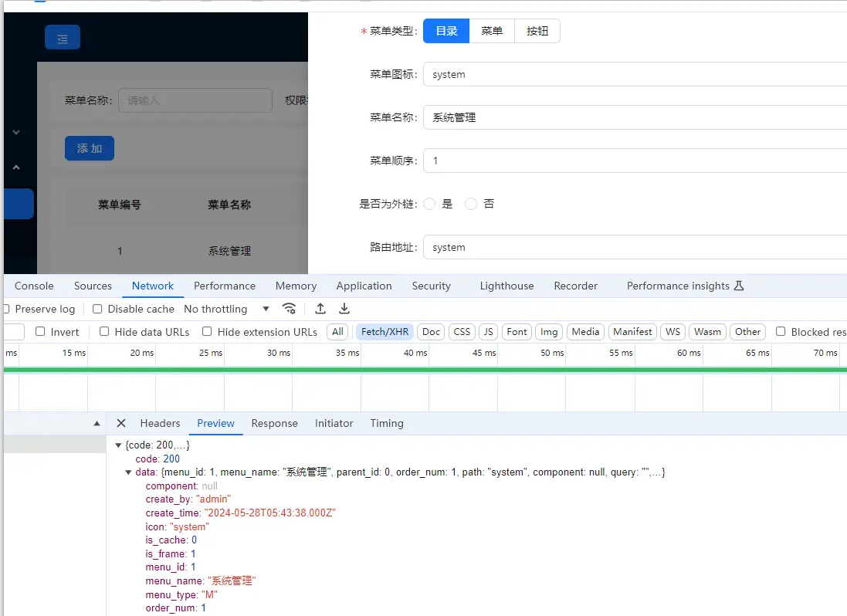Show the Initiator tab
The width and height of the screenshot is (847, 616).
coord(334,423)
